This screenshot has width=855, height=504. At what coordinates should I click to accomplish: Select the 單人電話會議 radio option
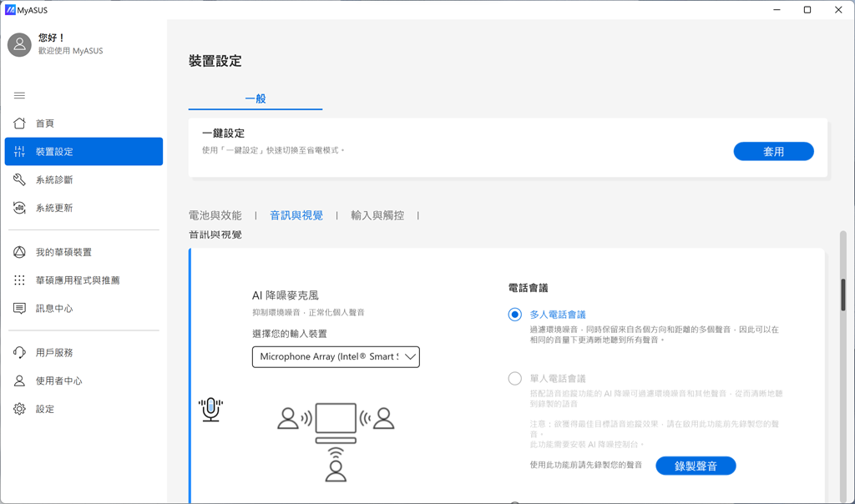515,379
